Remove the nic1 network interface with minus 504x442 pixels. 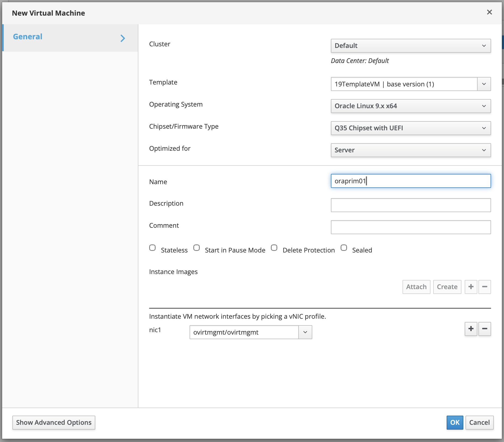[485, 329]
